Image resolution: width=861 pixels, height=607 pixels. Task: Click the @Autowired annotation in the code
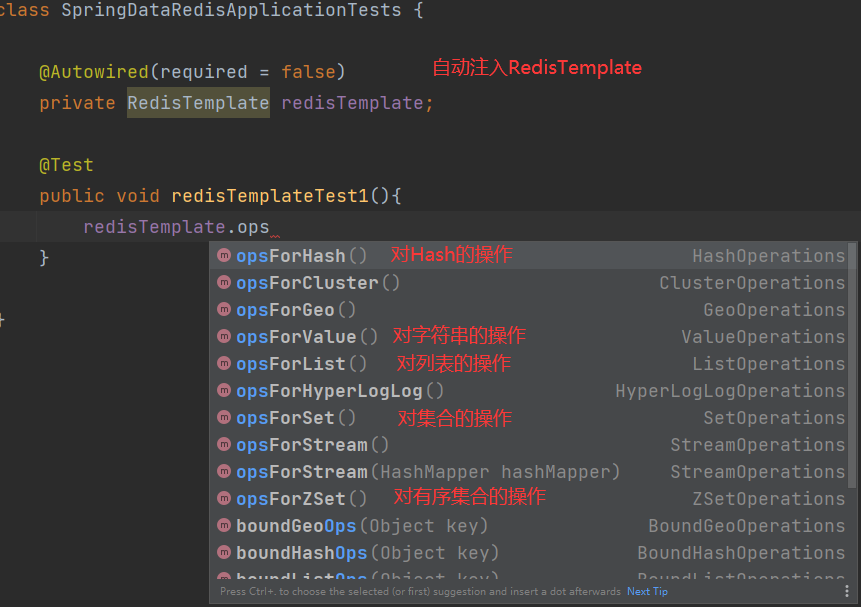(x=94, y=71)
